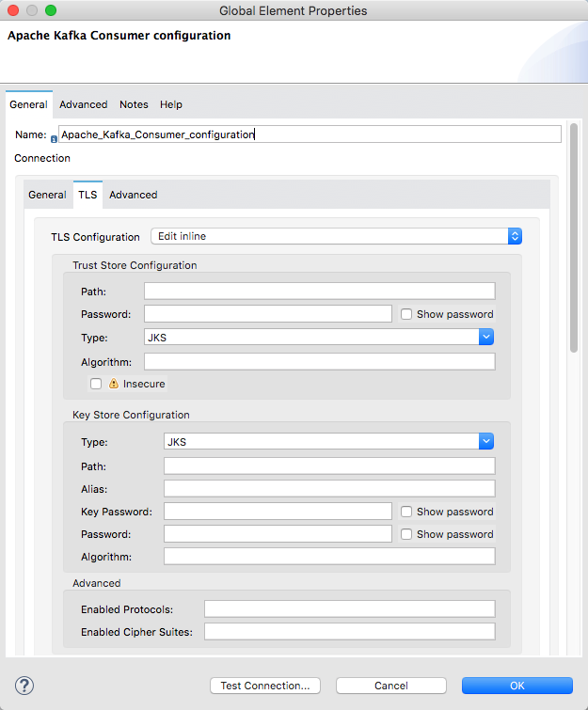Image resolution: width=588 pixels, height=710 pixels.
Task: Open the TLS Configuration dropdown
Action: (x=336, y=237)
